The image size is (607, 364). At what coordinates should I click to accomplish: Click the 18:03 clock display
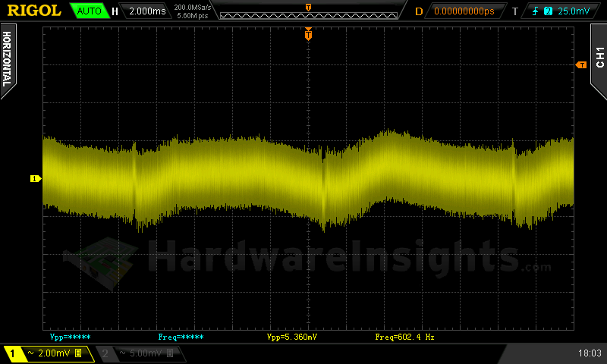[589, 353]
